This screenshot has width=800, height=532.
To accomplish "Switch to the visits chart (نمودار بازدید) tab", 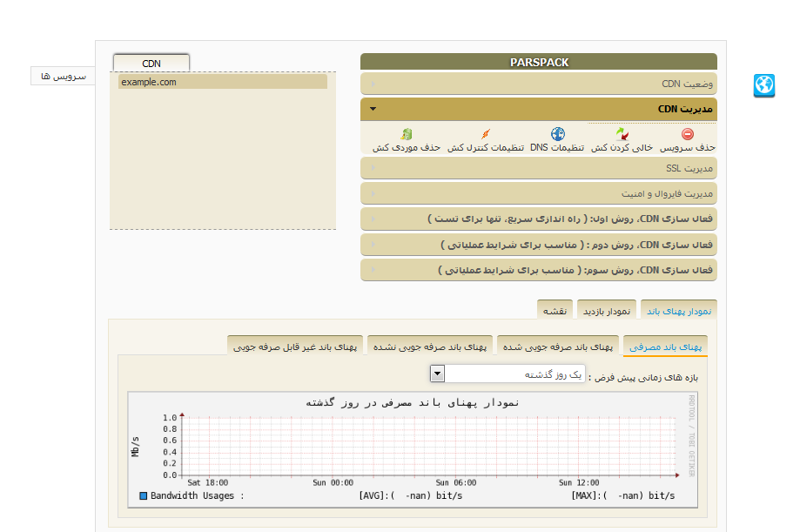I will [x=607, y=311].
